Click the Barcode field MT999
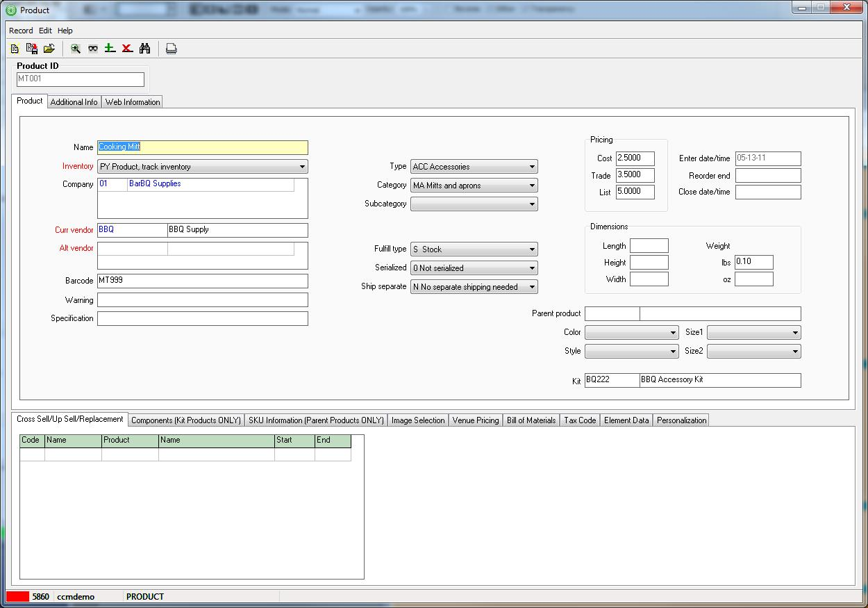Viewport: 868px width, 608px height. [x=203, y=281]
